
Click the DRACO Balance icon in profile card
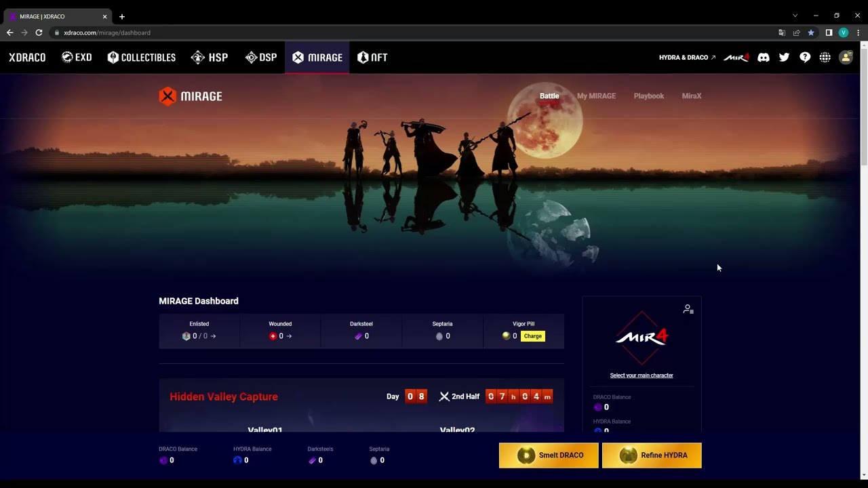click(x=598, y=407)
